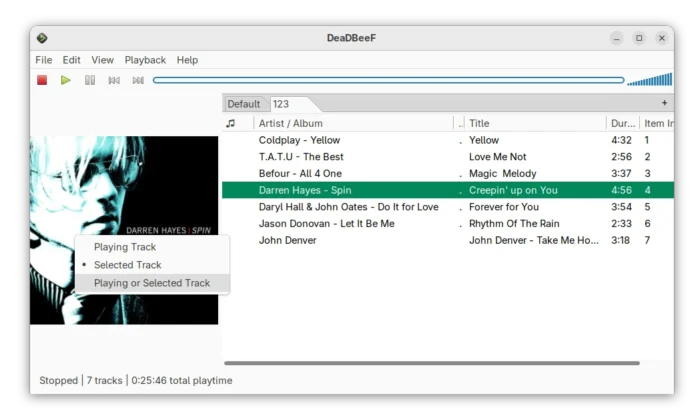Open the Help menu dropdown

(x=187, y=60)
